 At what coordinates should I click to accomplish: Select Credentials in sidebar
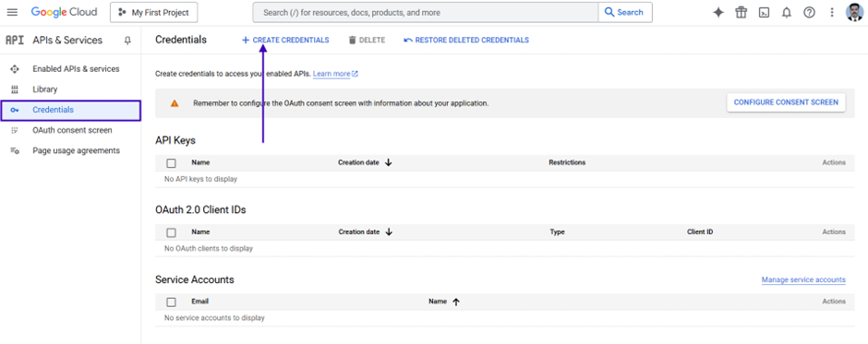[x=70, y=110]
